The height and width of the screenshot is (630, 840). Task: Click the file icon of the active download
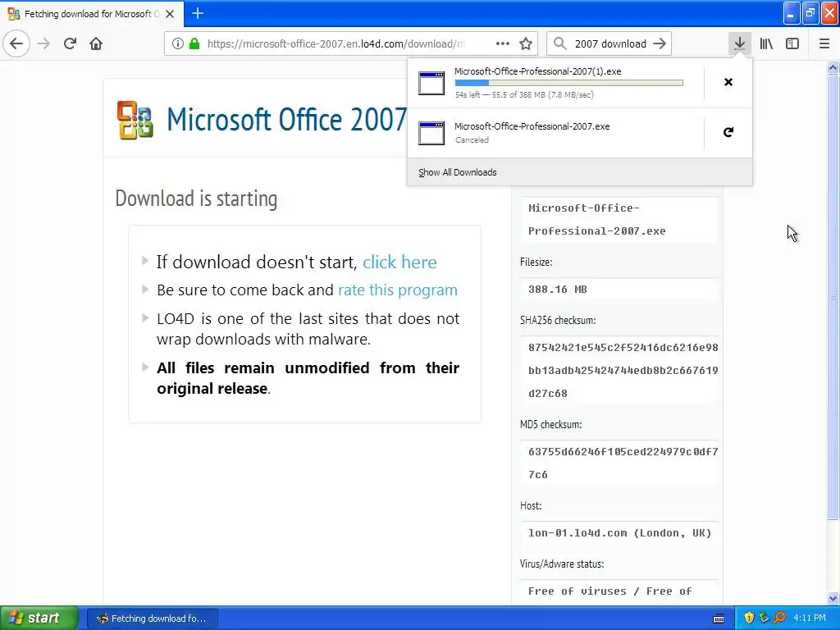point(431,83)
